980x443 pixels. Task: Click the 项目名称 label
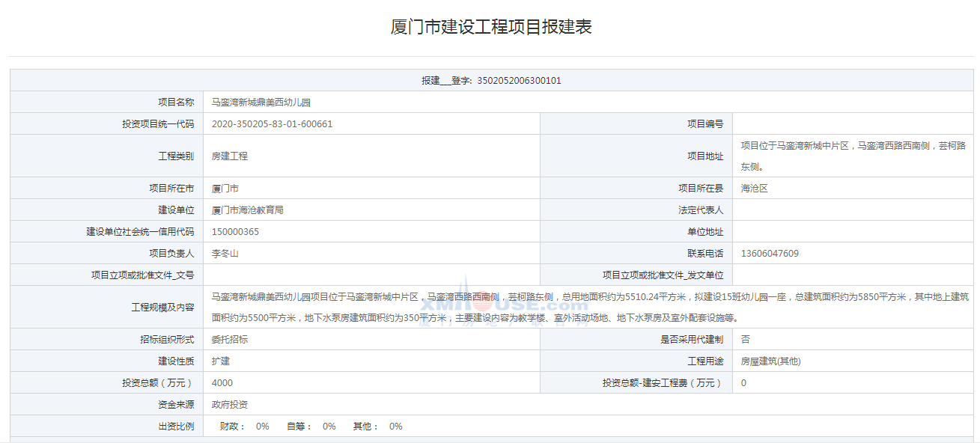[x=176, y=103]
